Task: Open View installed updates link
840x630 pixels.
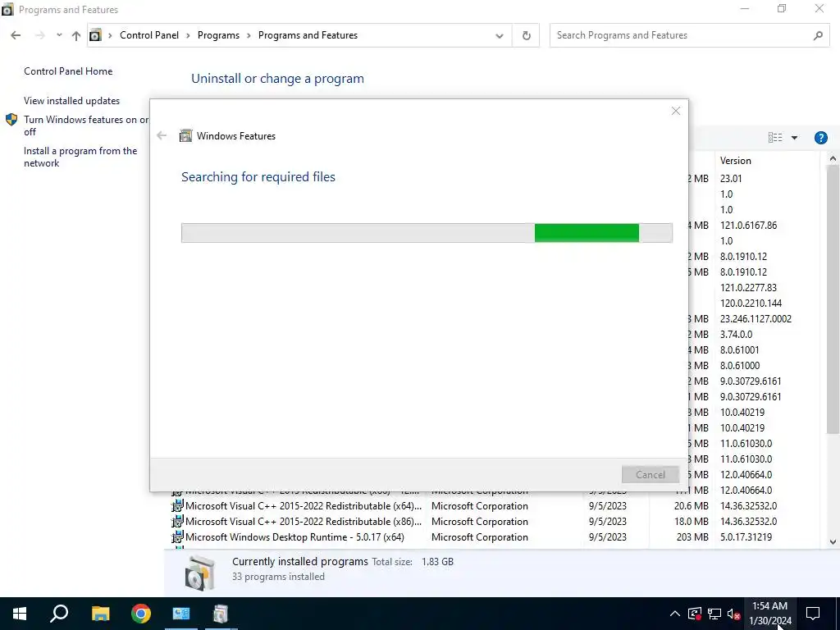Action: [72, 101]
